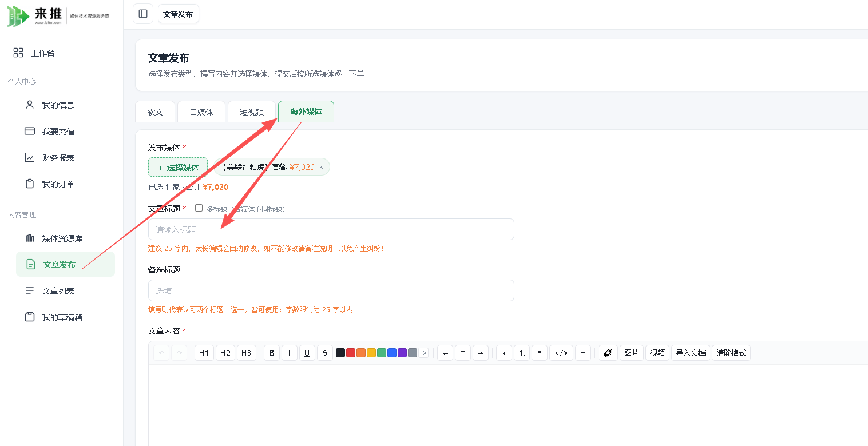This screenshot has width=868, height=446.
Task: Insert a code block
Action: pos(561,353)
